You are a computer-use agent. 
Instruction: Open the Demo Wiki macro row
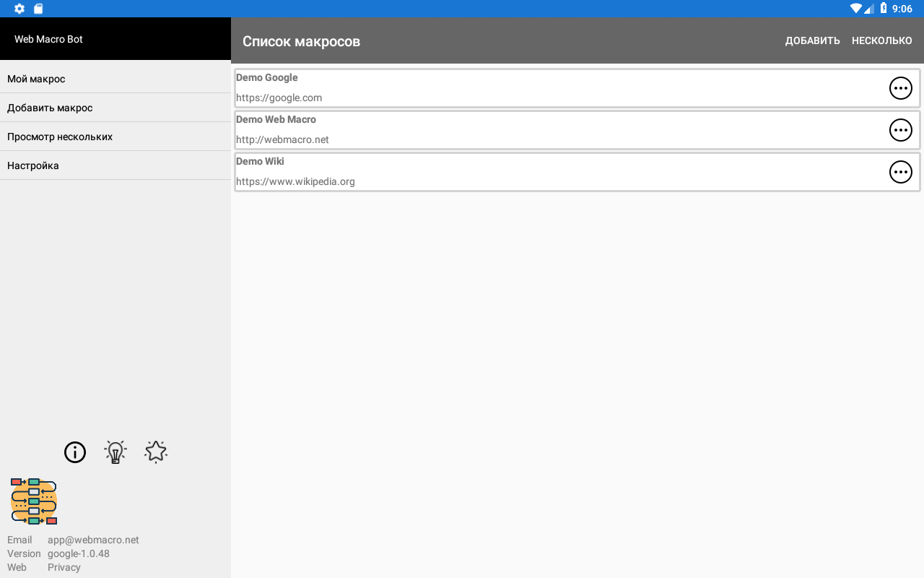coord(577,172)
